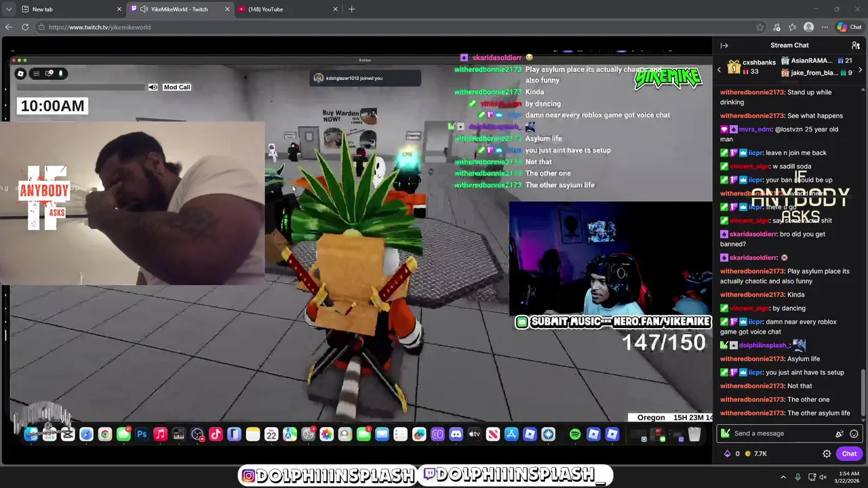Click the streamer webcam overlay

click(x=610, y=258)
